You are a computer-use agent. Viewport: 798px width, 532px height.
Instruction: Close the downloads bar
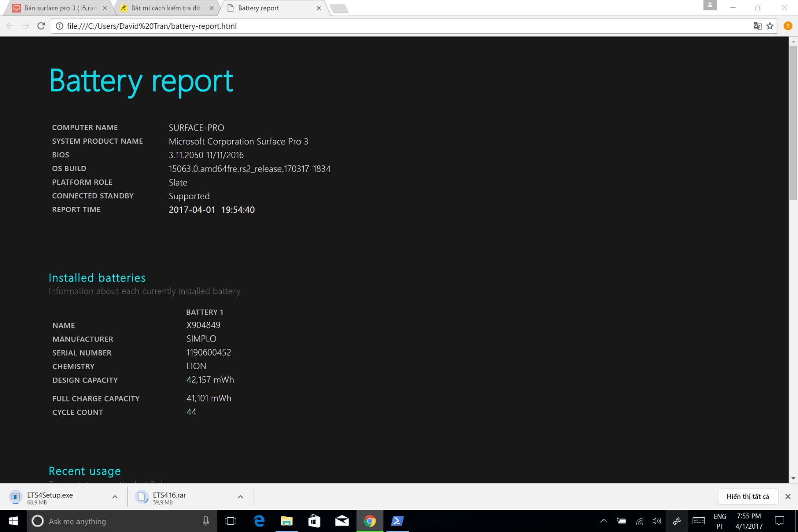pyautogui.click(x=788, y=496)
